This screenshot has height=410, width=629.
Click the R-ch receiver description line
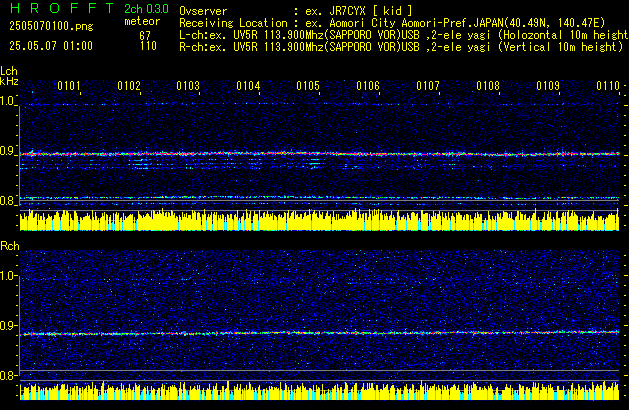(401, 47)
